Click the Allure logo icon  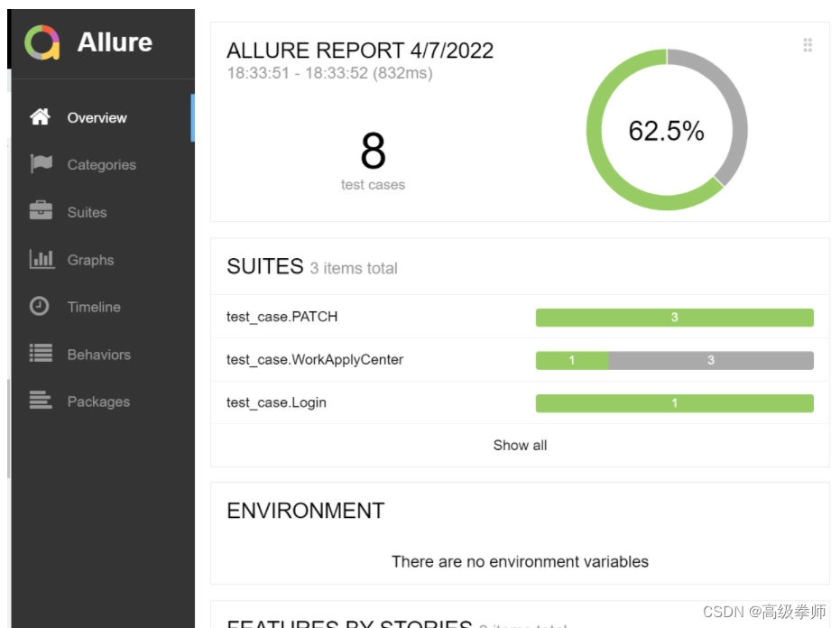coord(42,42)
